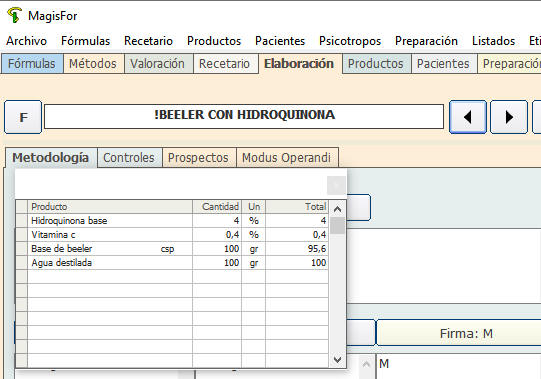Click the ingredients table scroll down arrow
The width and height of the screenshot is (541, 379).
tap(337, 360)
